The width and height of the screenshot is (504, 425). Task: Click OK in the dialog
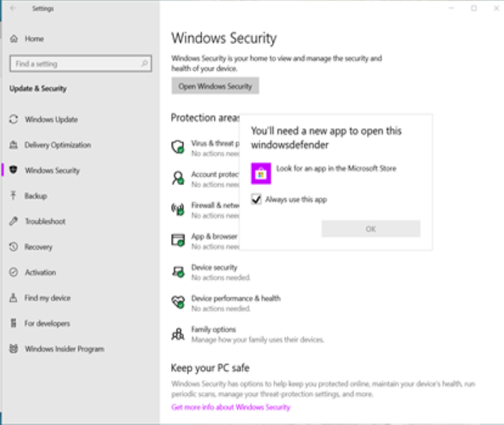tap(371, 228)
